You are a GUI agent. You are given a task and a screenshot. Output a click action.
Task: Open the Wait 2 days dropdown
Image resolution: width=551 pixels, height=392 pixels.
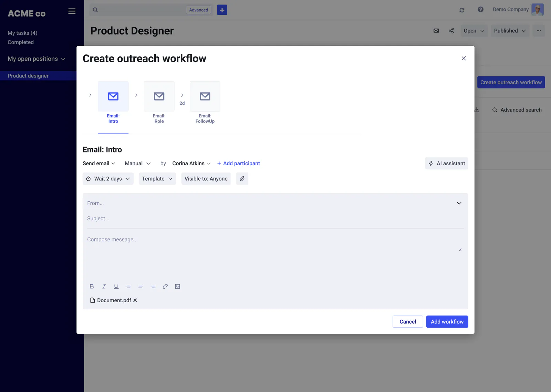point(108,179)
